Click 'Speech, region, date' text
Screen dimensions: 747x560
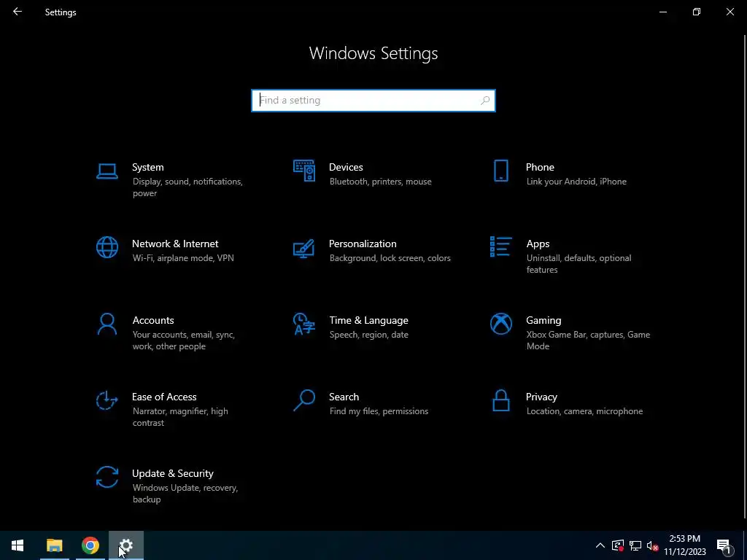[x=368, y=335]
